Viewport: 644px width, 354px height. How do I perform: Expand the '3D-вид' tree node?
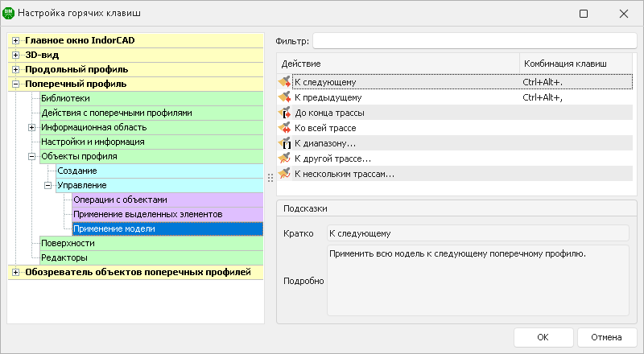[15, 55]
